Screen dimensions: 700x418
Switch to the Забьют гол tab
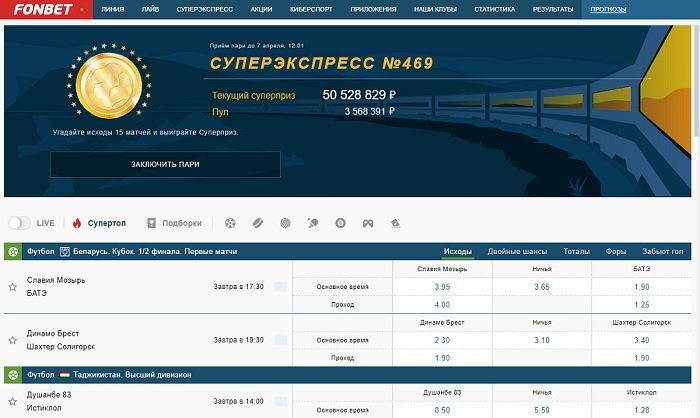point(662,251)
